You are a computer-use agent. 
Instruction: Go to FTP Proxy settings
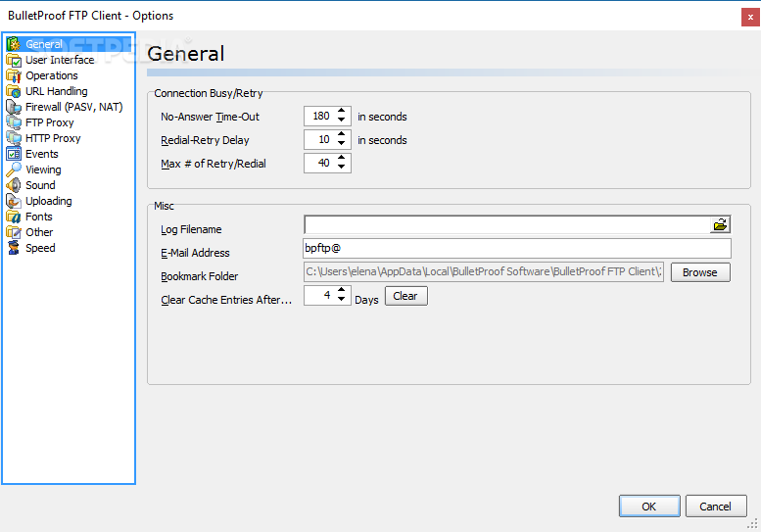50,122
